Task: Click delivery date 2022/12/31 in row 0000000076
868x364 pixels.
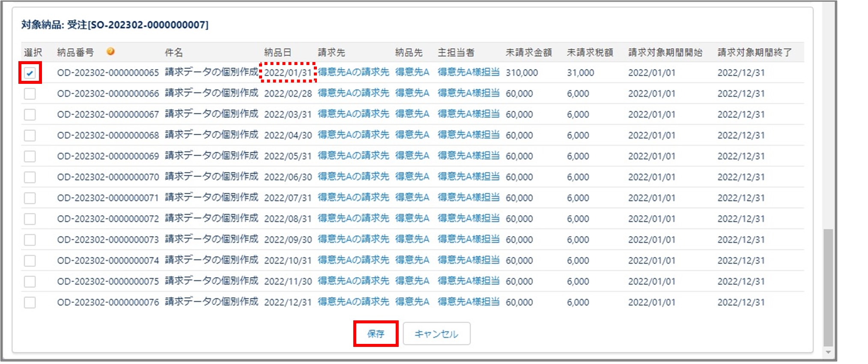Action: tap(288, 302)
